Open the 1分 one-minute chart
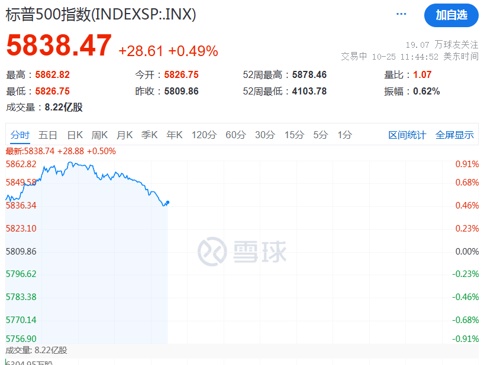 [345, 135]
